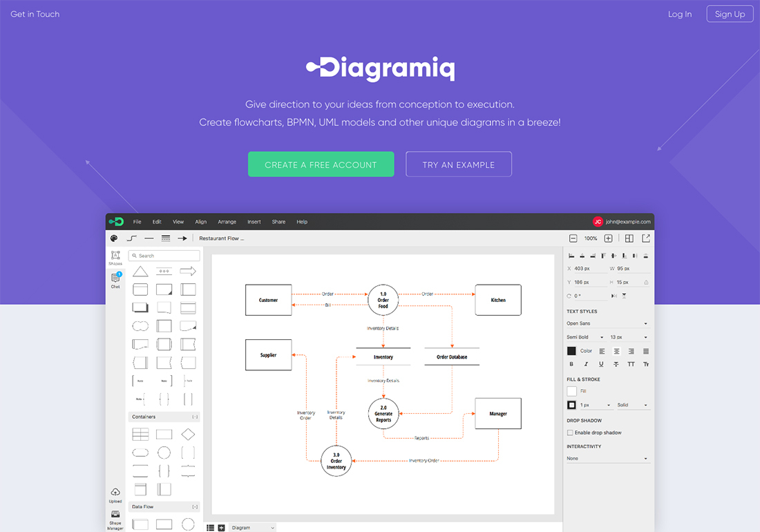Expand the Interactivity None dropdown
The image size is (760, 532).
coord(608,459)
